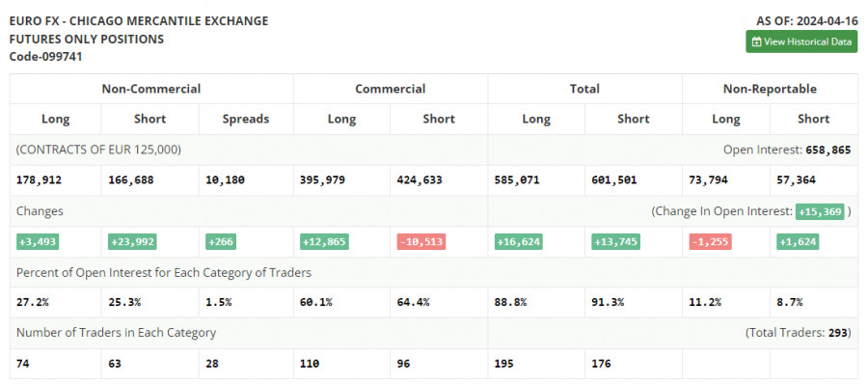Click the green +23,992 change badge
The width and height of the screenshot is (868, 384).
tap(132, 242)
